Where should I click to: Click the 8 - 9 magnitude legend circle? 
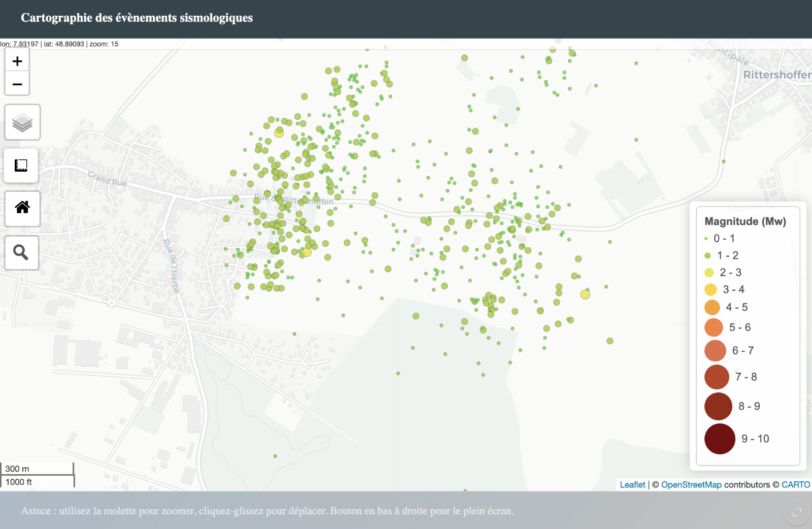pos(718,406)
